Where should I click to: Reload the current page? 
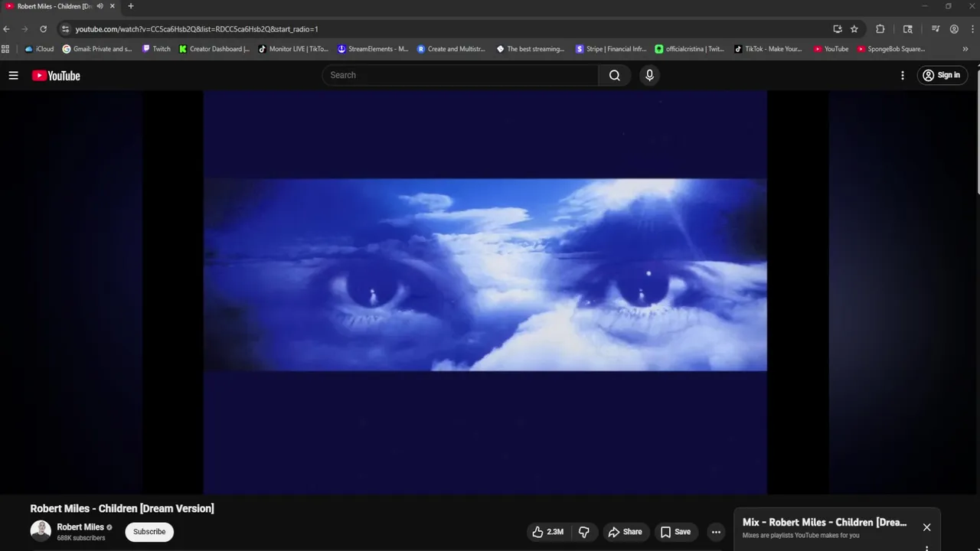point(43,29)
